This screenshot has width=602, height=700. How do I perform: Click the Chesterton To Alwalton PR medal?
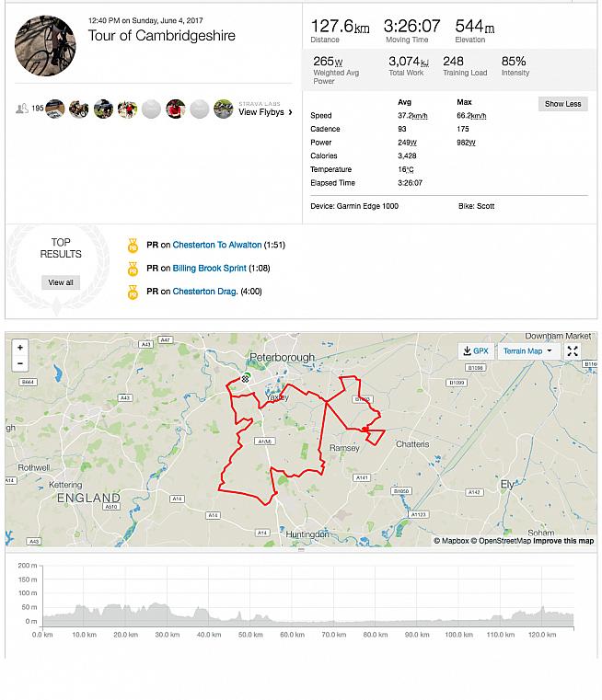(133, 246)
